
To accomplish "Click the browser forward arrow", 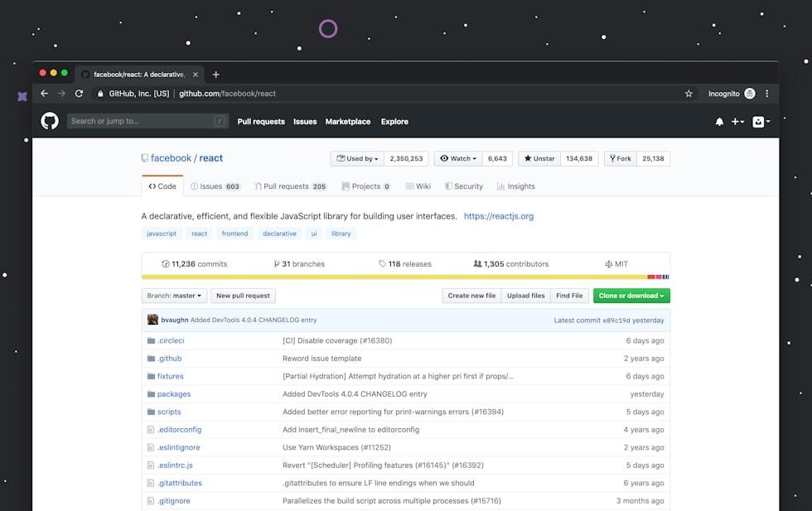I will (61, 94).
